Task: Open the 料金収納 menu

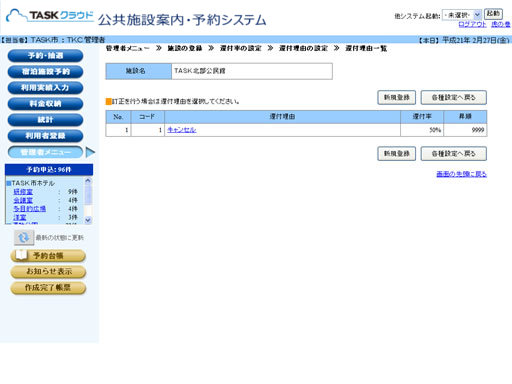Action: (x=45, y=104)
